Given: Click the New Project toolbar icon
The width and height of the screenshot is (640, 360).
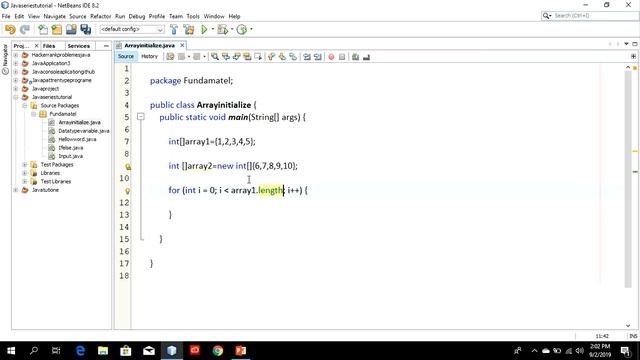Looking at the screenshot, I should 57,29.
